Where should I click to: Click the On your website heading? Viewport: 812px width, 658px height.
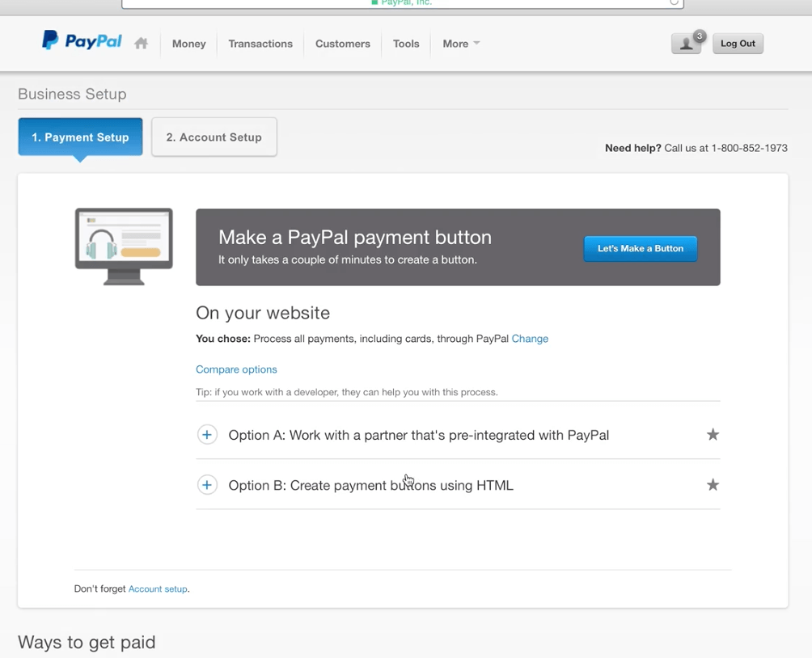[x=263, y=313]
